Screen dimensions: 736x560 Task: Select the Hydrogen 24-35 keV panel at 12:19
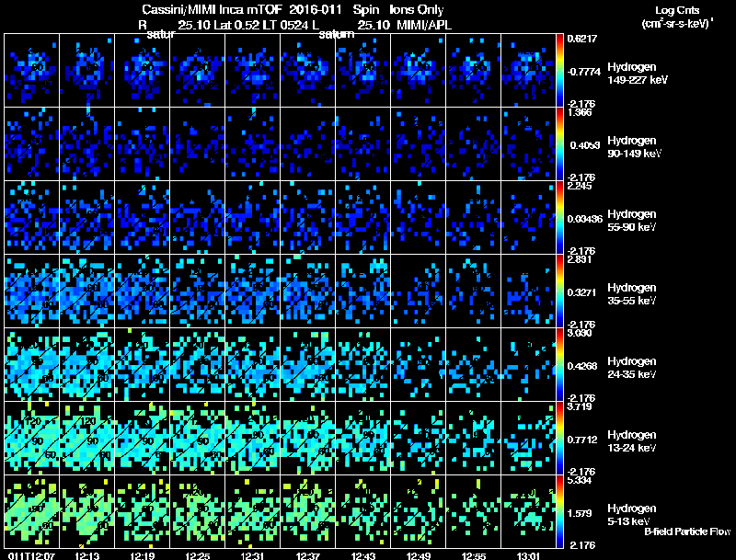click(x=143, y=365)
